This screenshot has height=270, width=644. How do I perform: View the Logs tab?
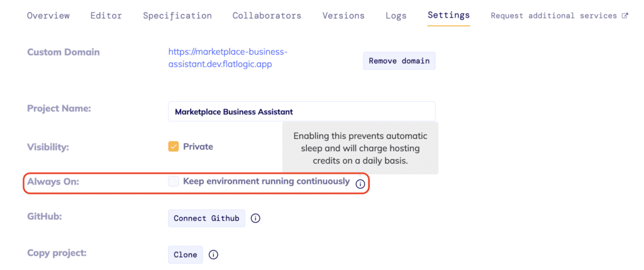click(x=396, y=16)
